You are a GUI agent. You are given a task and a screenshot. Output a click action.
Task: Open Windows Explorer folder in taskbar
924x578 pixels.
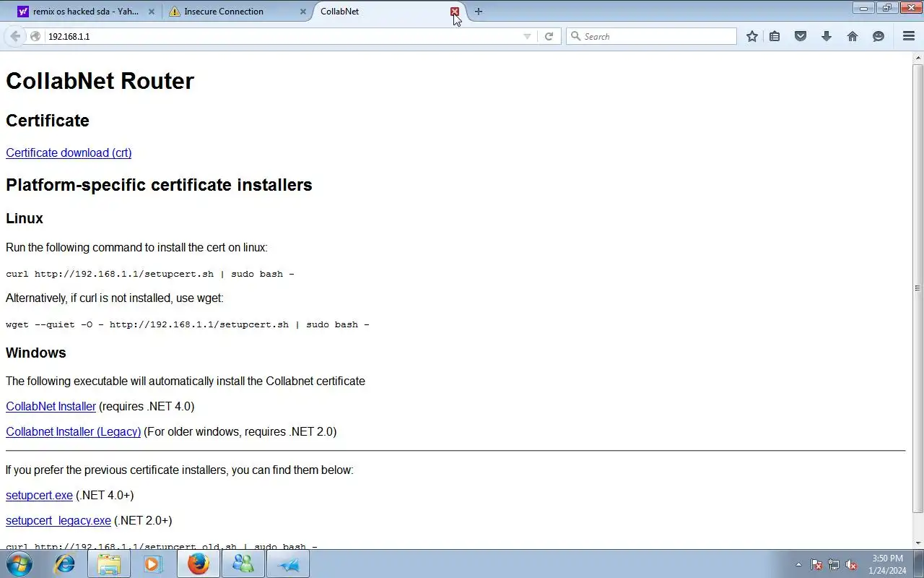click(109, 564)
